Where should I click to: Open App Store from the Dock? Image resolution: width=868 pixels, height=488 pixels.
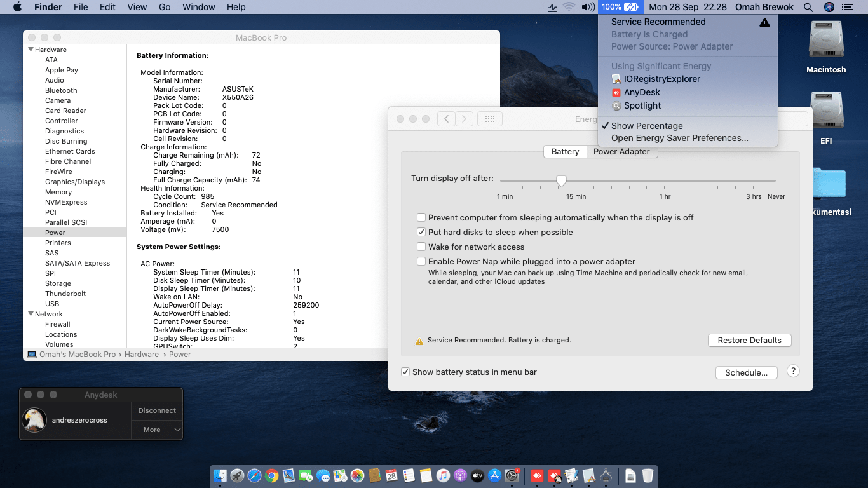pyautogui.click(x=494, y=475)
